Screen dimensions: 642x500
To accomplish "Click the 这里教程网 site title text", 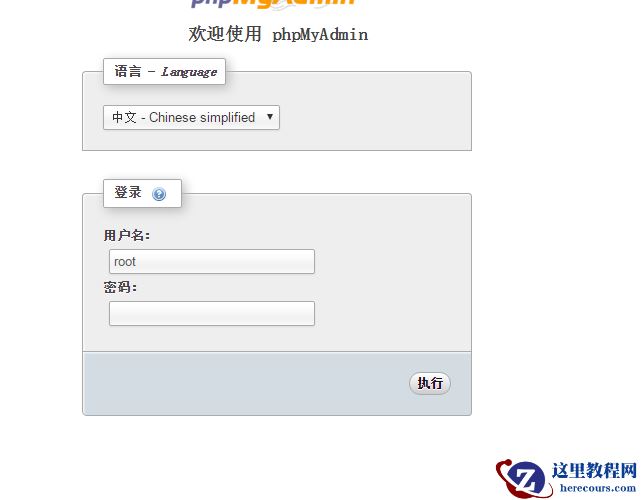I will 594,470.
